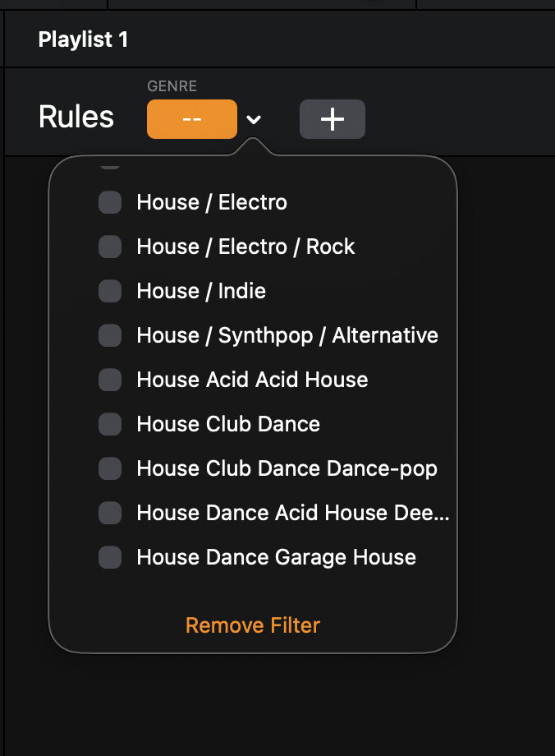The width and height of the screenshot is (555, 756).
Task: Click the GENRE caption above the selector
Action: coord(172,85)
